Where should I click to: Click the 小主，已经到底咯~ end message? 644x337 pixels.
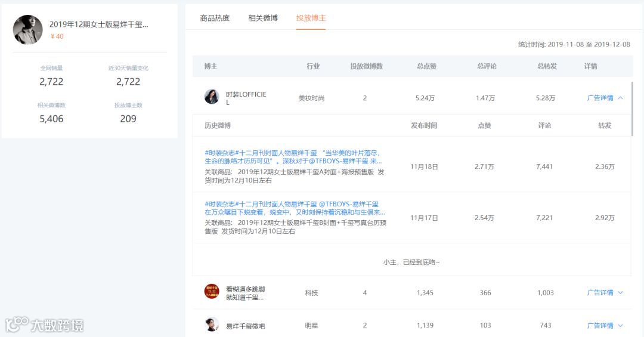pyautogui.click(x=411, y=262)
